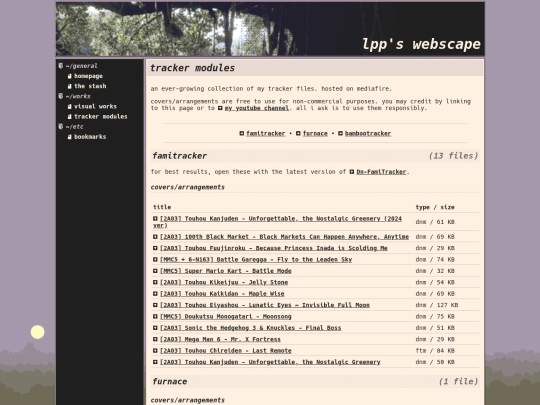Download Battle Garegga Fly to the Leaden Sky

256,260
